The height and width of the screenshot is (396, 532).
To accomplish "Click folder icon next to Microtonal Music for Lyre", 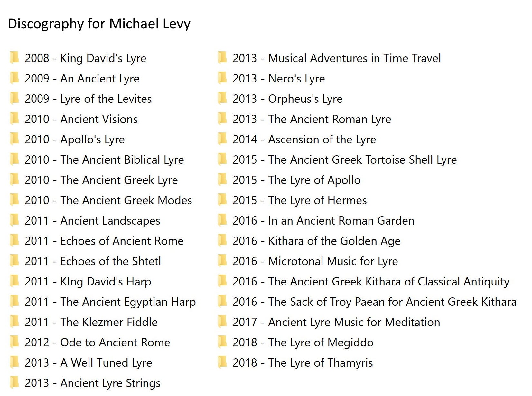I will (222, 261).
